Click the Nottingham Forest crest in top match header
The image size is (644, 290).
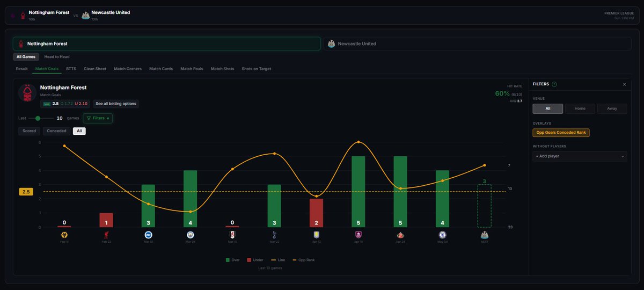pos(23,16)
